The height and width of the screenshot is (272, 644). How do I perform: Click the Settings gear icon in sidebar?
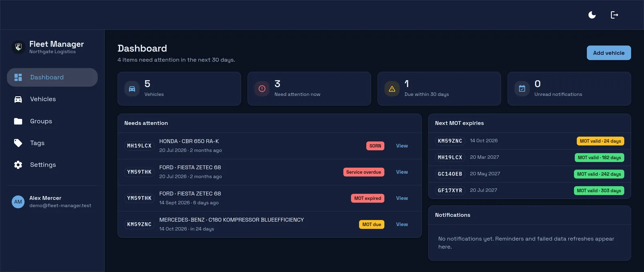point(18,165)
